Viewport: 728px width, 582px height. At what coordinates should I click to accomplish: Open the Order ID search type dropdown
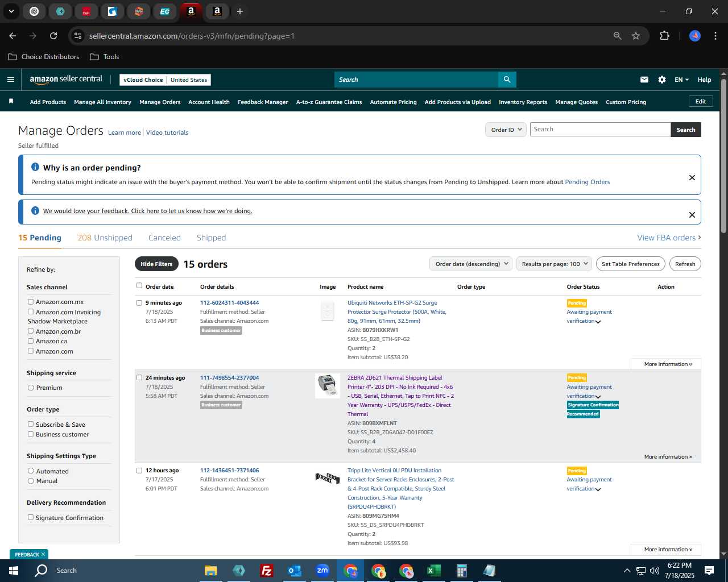pyautogui.click(x=506, y=130)
